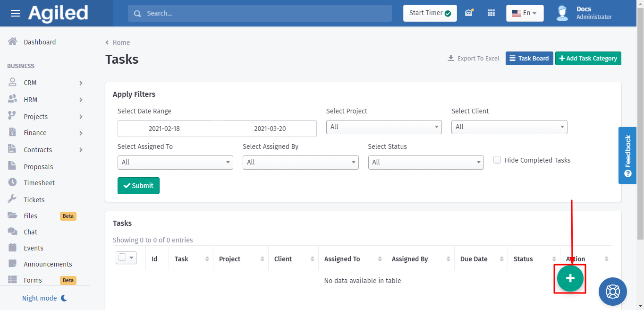Toggle Hide Completed Tasks checkbox
The height and width of the screenshot is (310, 644).
(x=497, y=160)
